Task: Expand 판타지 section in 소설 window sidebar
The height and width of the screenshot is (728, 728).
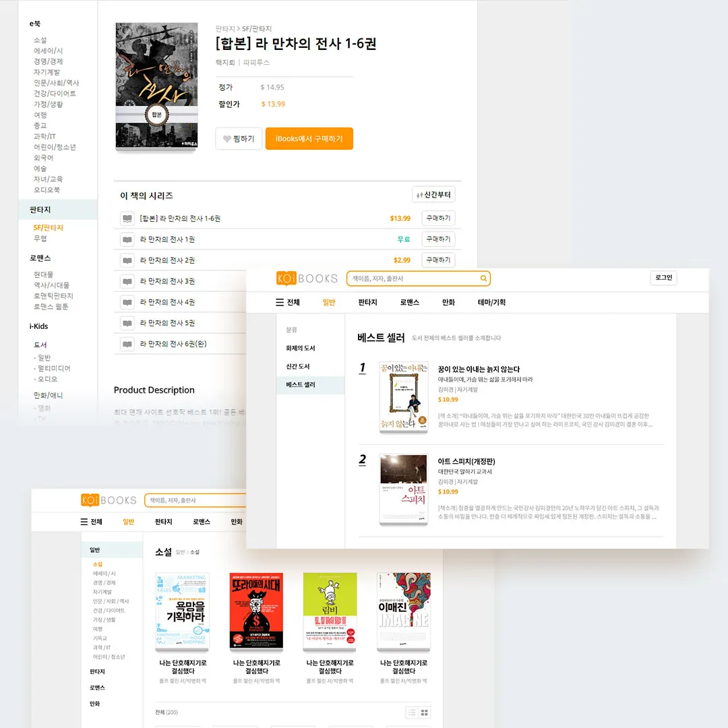Action: point(97,671)
